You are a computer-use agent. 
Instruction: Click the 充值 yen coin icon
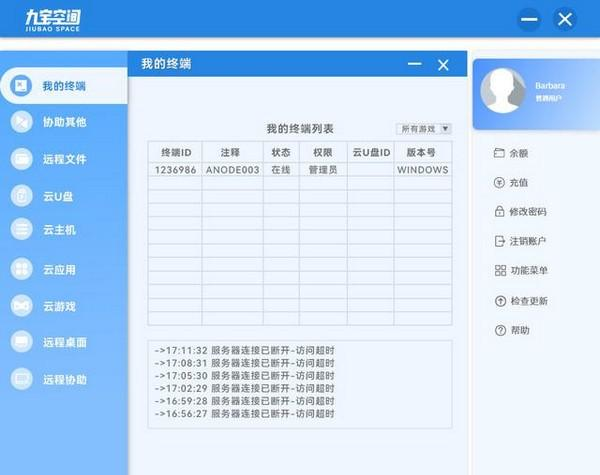(x=499, y=183)
